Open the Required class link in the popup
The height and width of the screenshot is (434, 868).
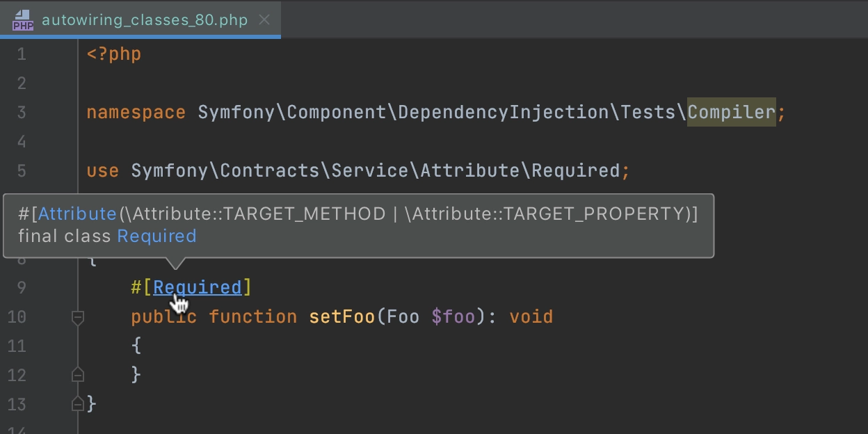click(x=156, y=236)
